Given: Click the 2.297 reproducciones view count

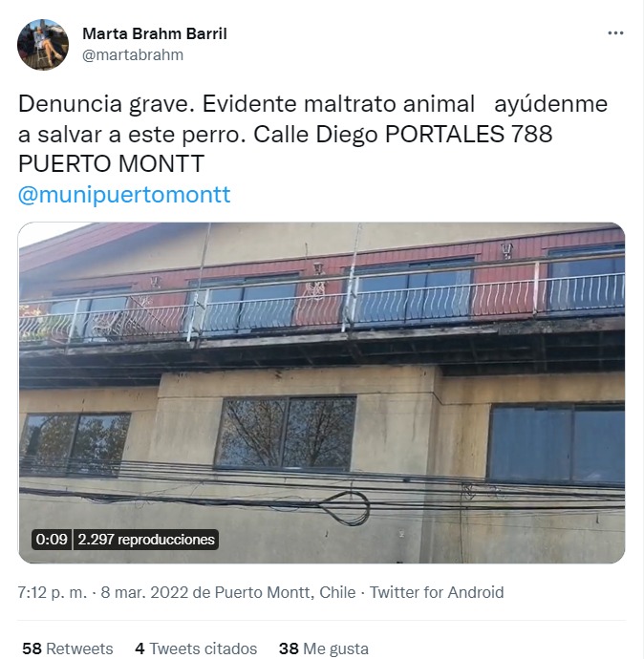Looking at the screenshot, I should [x=146, y=540].
